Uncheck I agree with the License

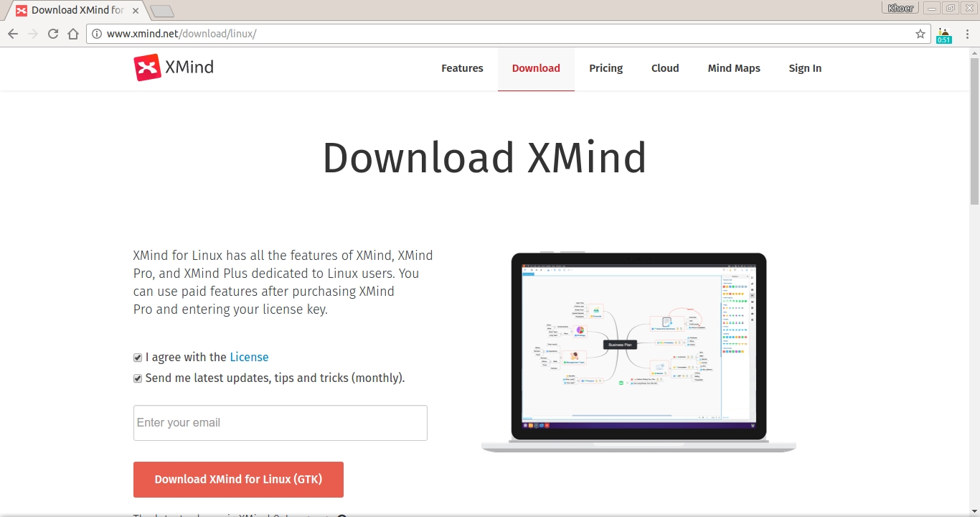pyautogui.click(x=138, y=358)
